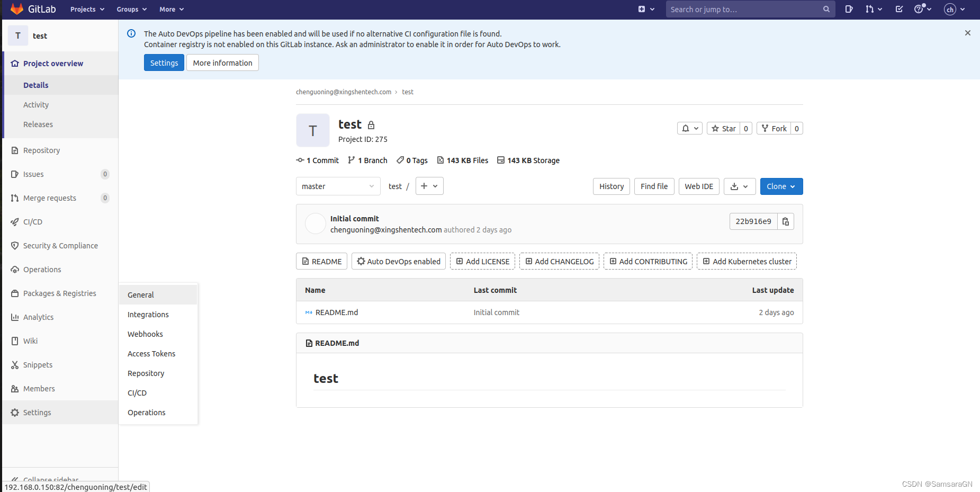
Task: Open the new item plus icon in navbar
Action: point(646,9)
